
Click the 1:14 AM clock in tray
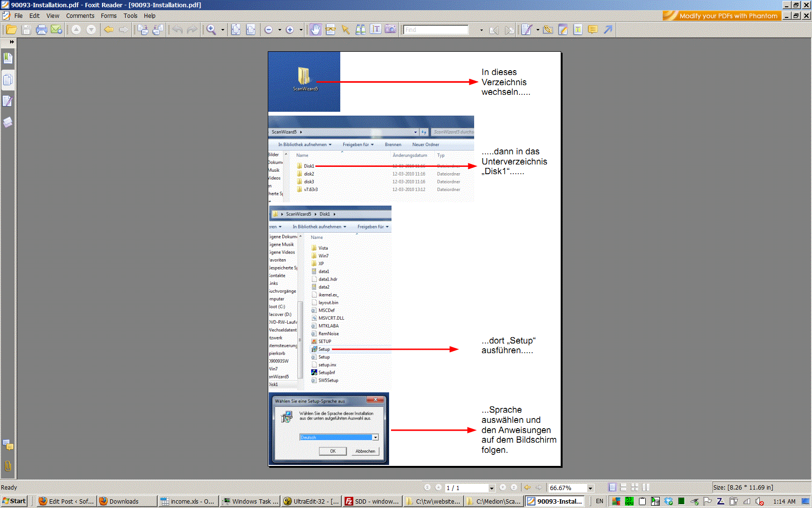click(x=784, y=501)
